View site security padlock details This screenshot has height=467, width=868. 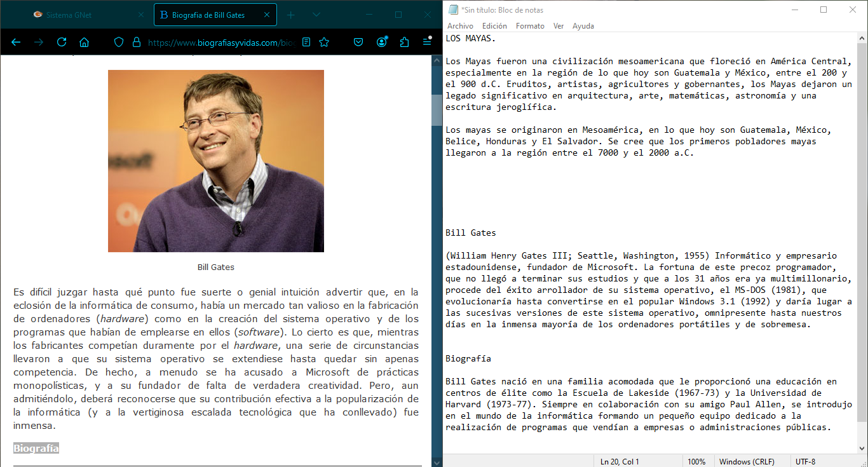136,42
